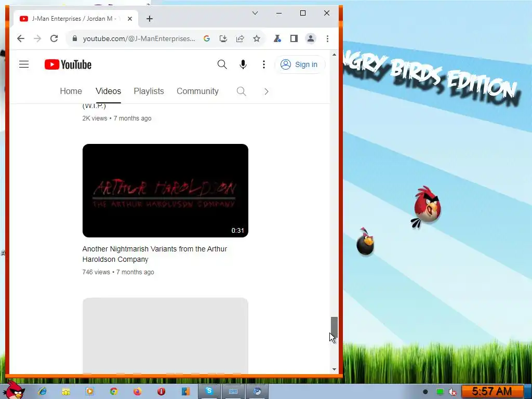Click the scrollbar down arrow
532x399 pixels.
(334, 369)
